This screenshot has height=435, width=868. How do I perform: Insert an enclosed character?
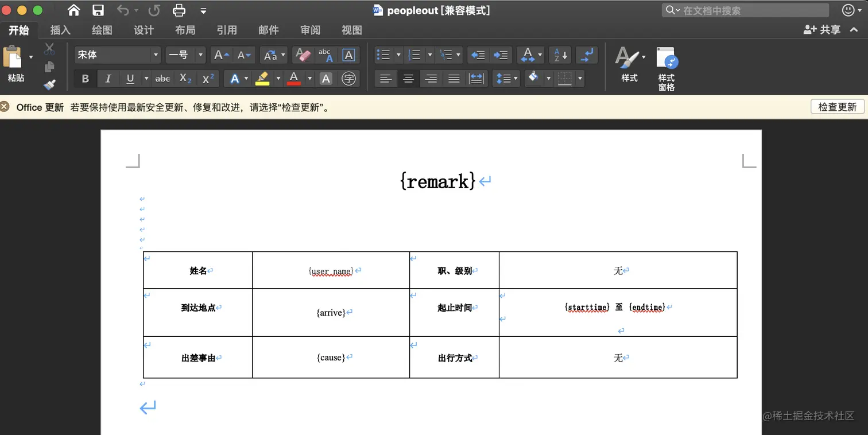tap(348, 79)
